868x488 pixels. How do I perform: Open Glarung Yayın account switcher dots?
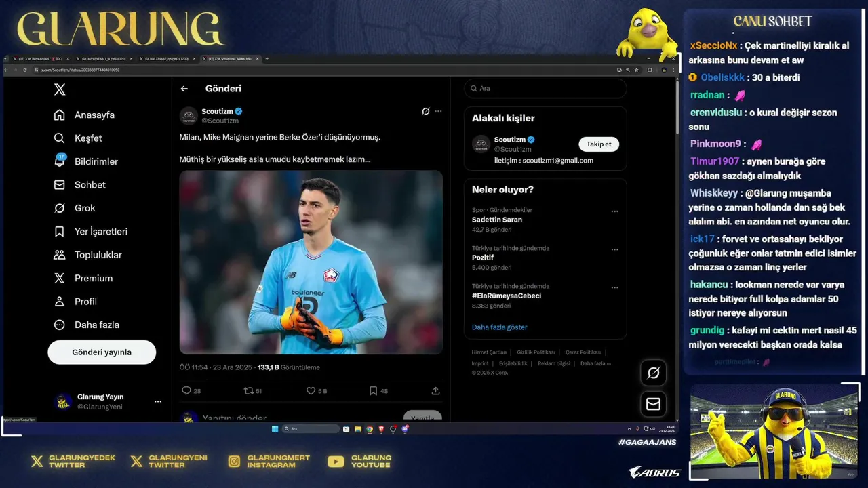158,402
